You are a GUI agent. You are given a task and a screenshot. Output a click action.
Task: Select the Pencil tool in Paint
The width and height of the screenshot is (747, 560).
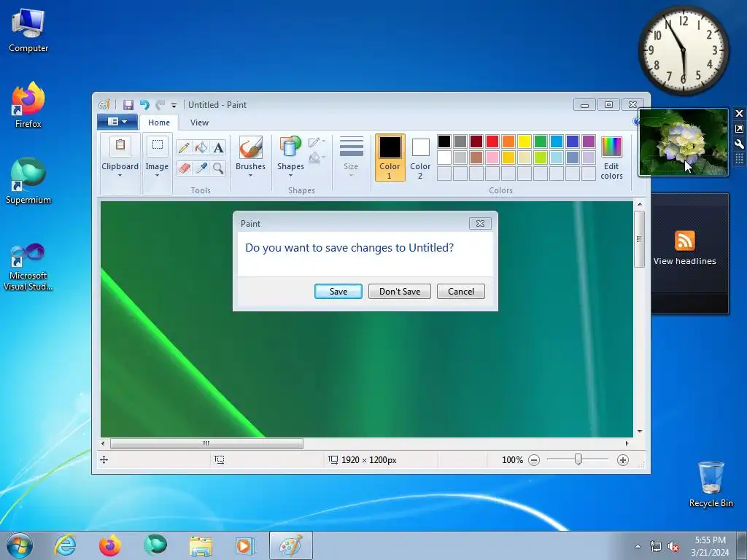tap(184, 147)
